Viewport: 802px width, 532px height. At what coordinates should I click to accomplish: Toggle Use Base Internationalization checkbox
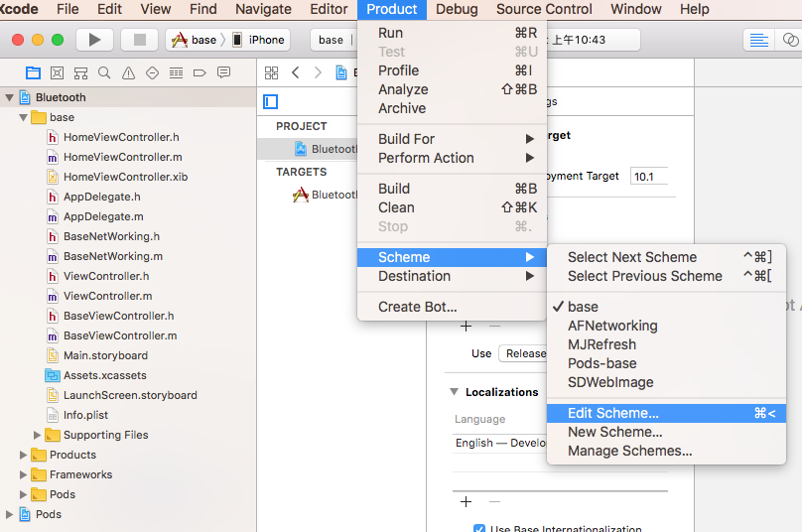click(479, 528)
